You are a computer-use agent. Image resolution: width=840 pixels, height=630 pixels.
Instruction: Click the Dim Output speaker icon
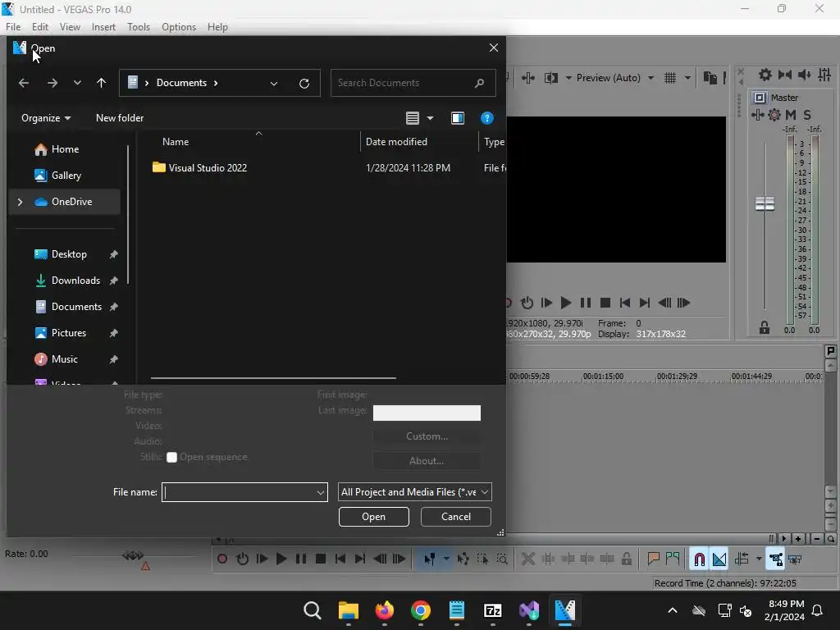(804, 75)
